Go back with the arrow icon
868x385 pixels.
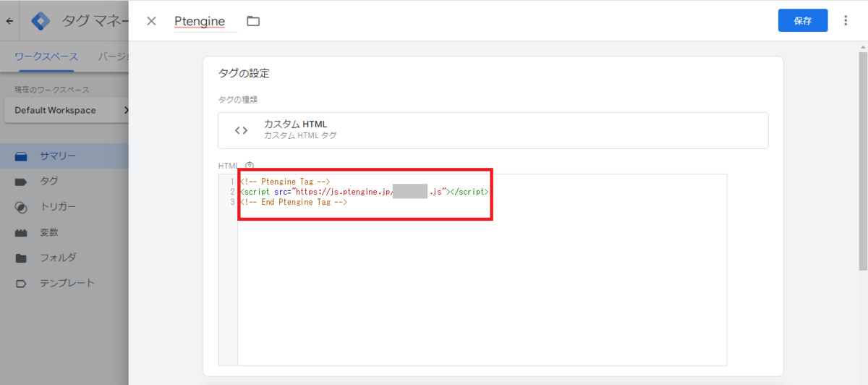9,21
